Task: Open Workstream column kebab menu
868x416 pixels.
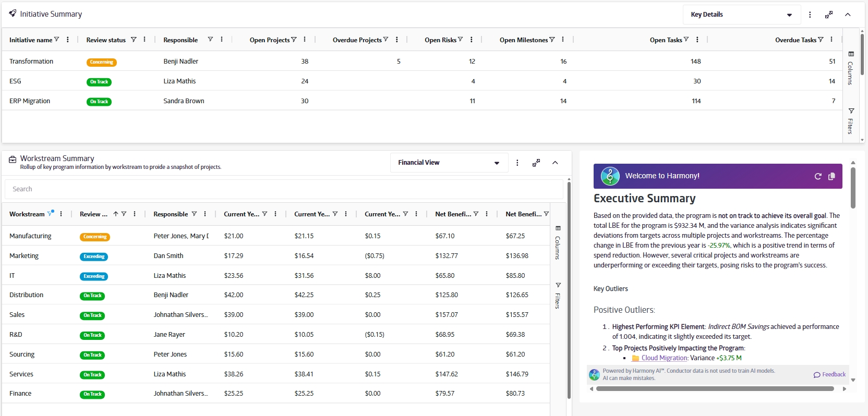Action: (61, 214)
